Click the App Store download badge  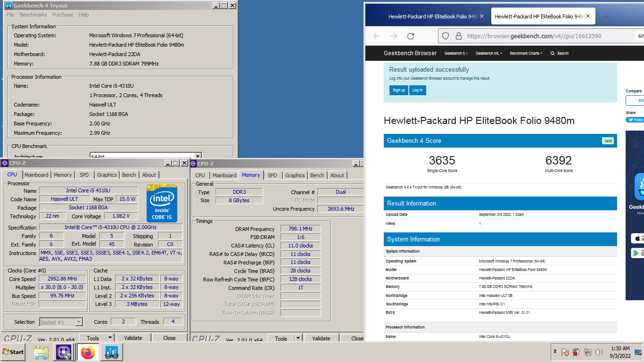point(637,239)
